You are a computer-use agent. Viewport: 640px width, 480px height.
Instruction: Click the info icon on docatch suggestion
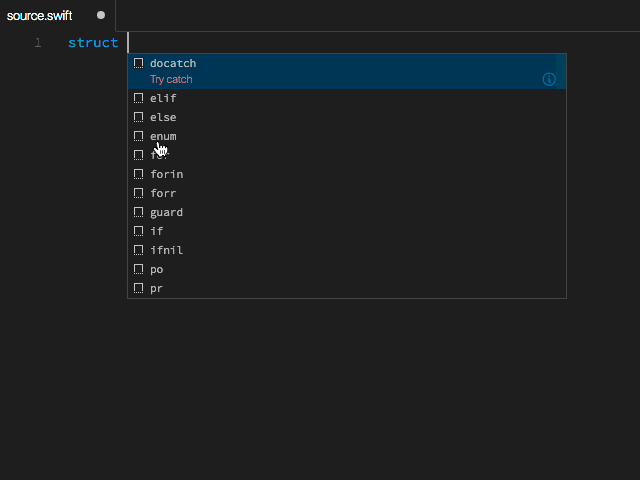coord(549,79)
